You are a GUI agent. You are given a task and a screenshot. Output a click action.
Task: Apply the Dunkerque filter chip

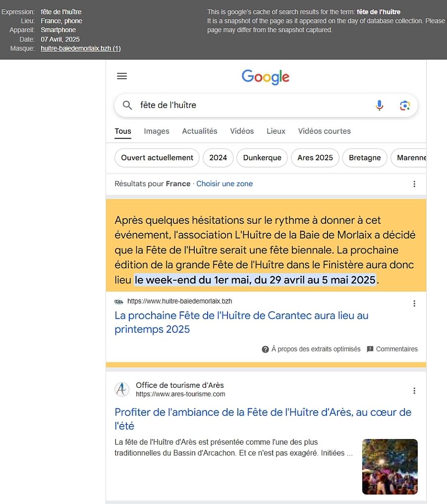pyautogui.click(x=262, y=158)
